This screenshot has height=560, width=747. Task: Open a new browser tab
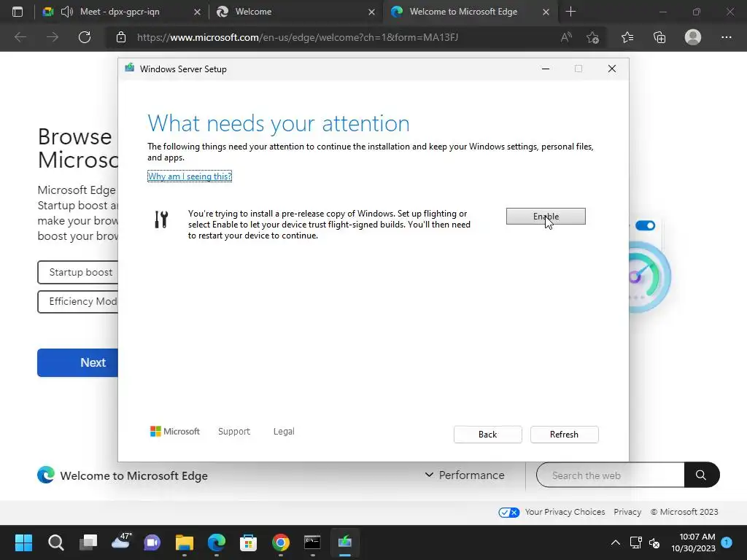pos(570,12)
